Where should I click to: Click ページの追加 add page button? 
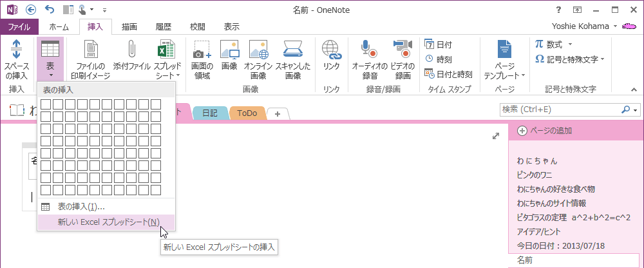point(544,131)
